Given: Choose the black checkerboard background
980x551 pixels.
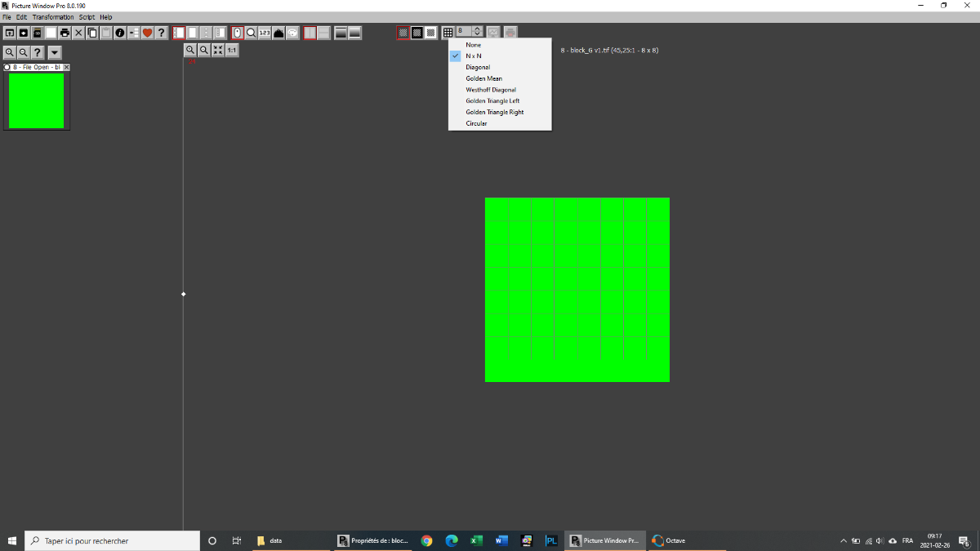Looking at the screenshot, I should [x=416, y=33].
